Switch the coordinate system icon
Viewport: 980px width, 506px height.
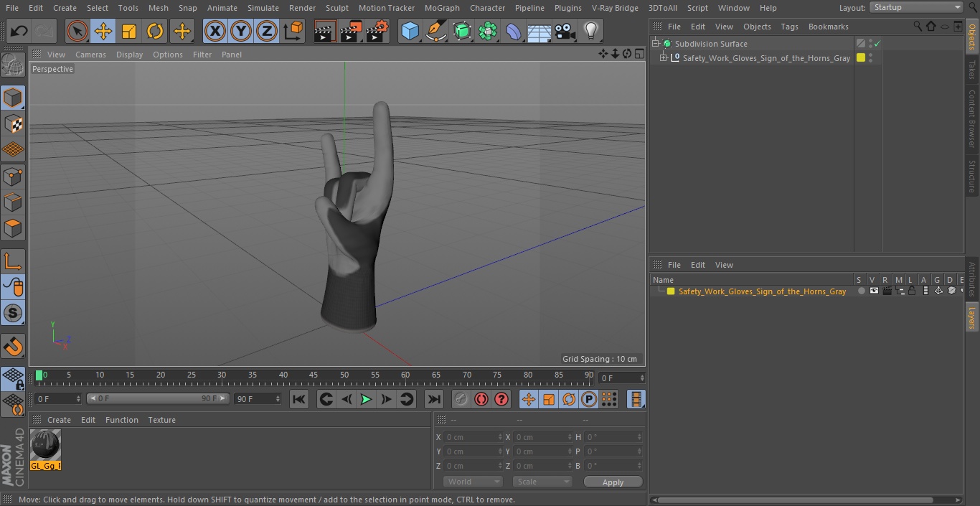(x=293, y=31)
